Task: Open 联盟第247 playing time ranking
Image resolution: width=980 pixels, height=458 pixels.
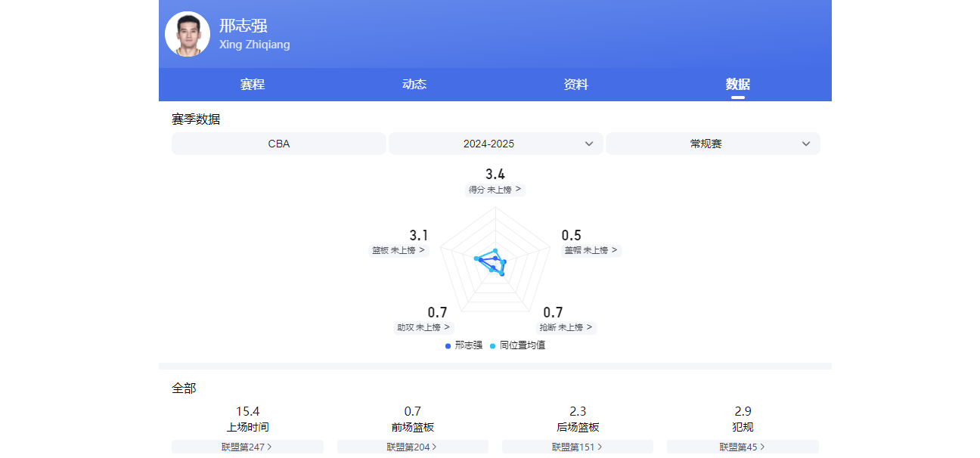Action: 247,447
